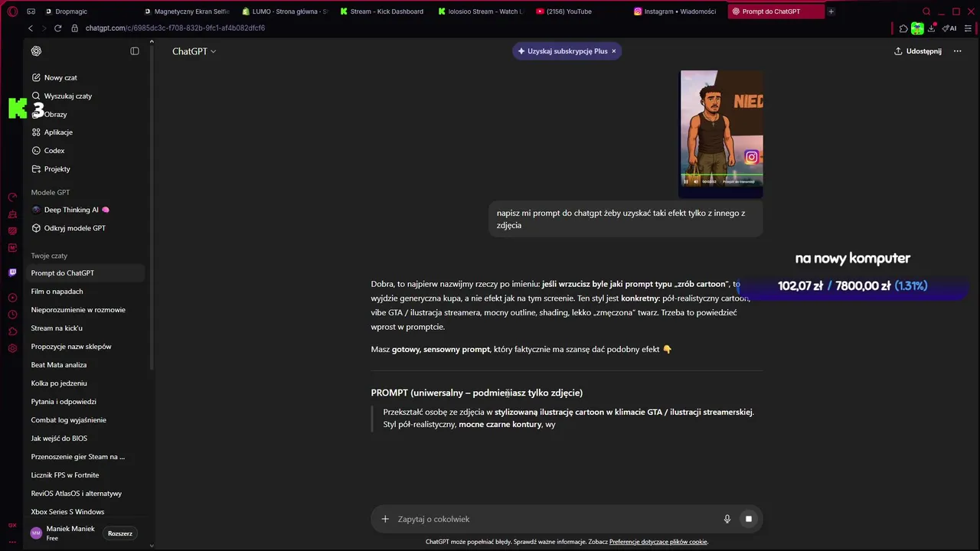Open Preferencje dotyczące plików cookie link

pyautogui.click(x=658, y=542)
